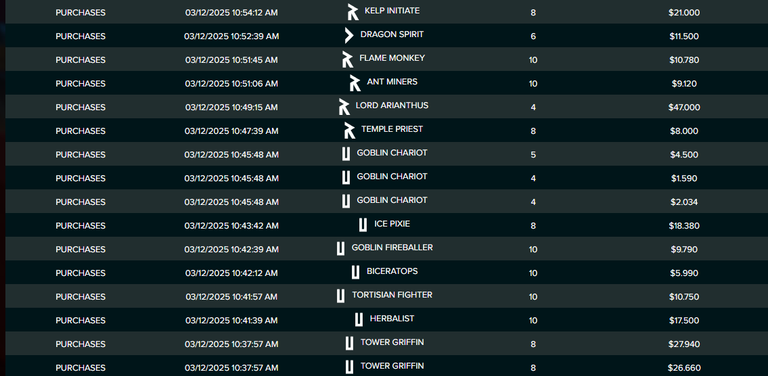This screenshot has width=768, height=376.
Task: Click icon of Goblin Chariot priced $1.590
Action: pyautogui.click(x=346, y=177)
